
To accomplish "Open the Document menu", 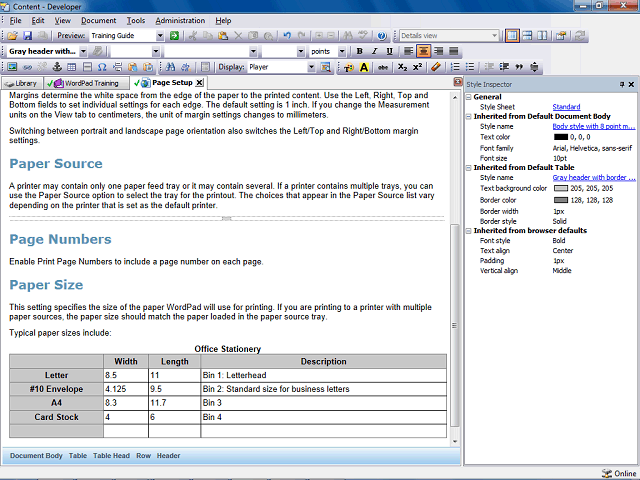I will tap(98, 20).
